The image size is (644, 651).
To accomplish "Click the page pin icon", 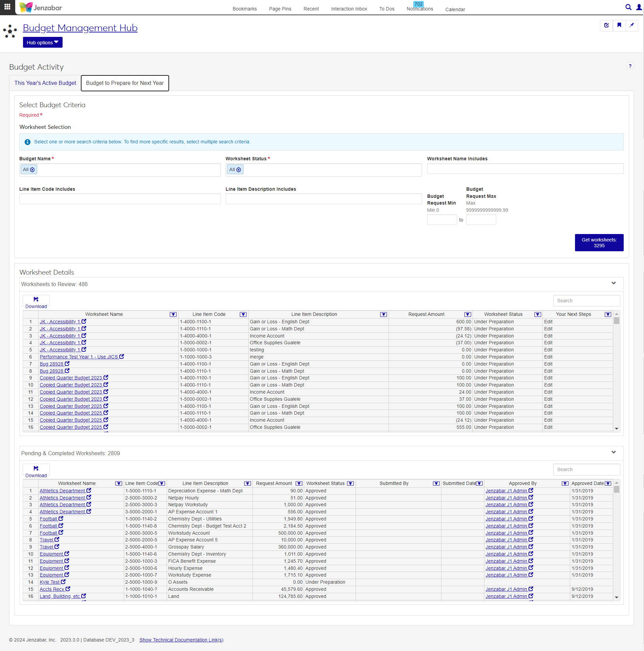I will 631,25.
